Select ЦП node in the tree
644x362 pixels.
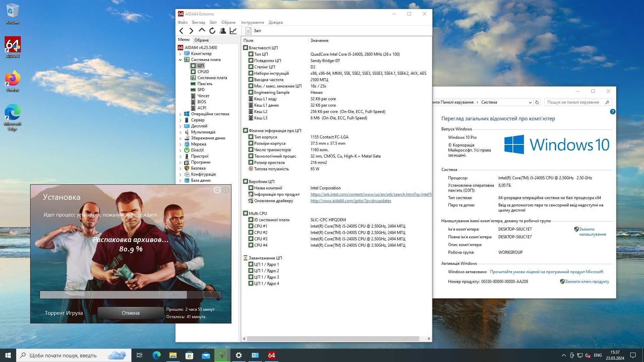200,66
